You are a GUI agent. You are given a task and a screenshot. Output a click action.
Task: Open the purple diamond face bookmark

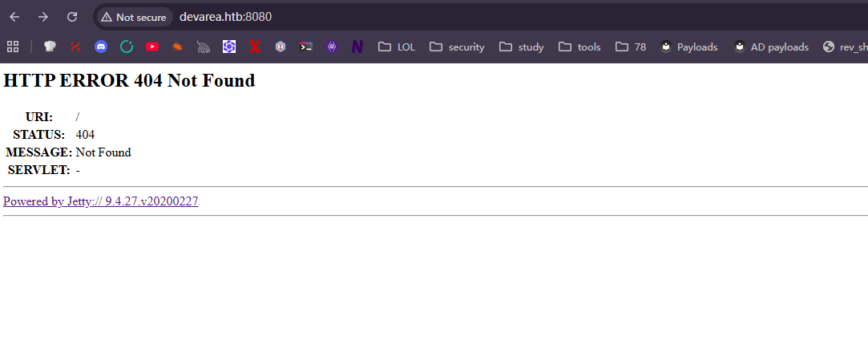click(x=332, y=47)
